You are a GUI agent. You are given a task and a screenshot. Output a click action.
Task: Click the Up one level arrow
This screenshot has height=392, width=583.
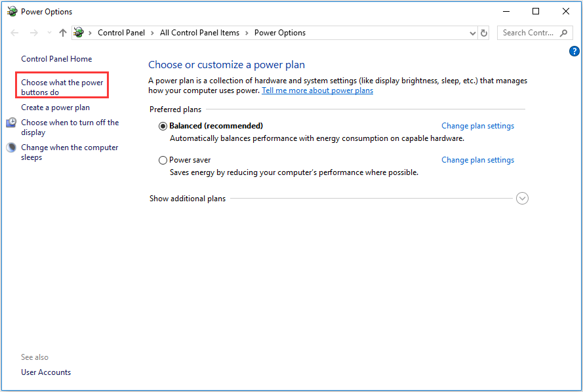[63, 33]
